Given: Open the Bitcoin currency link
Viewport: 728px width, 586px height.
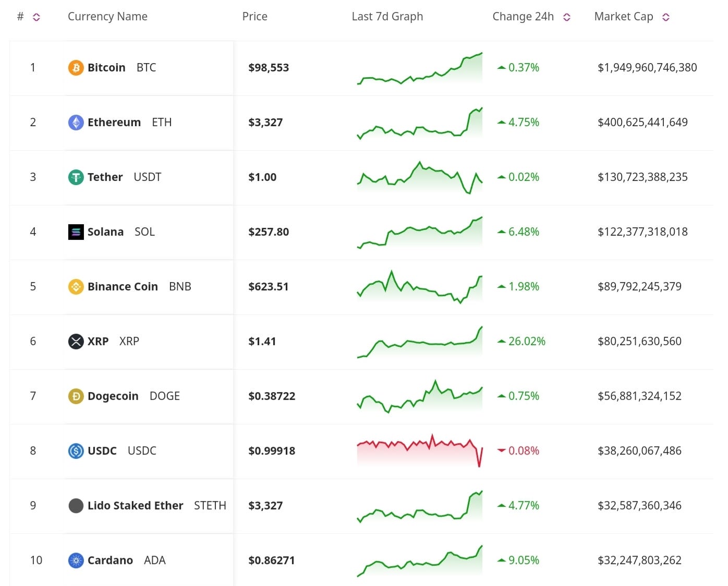Looking at the screenshot, I should [106, 68].
